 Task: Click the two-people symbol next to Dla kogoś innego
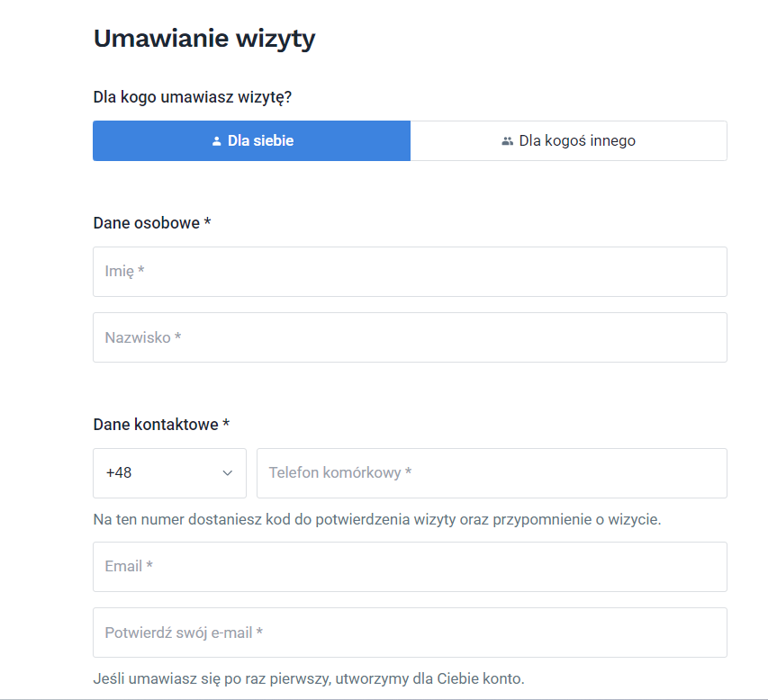tap(507, 140)
